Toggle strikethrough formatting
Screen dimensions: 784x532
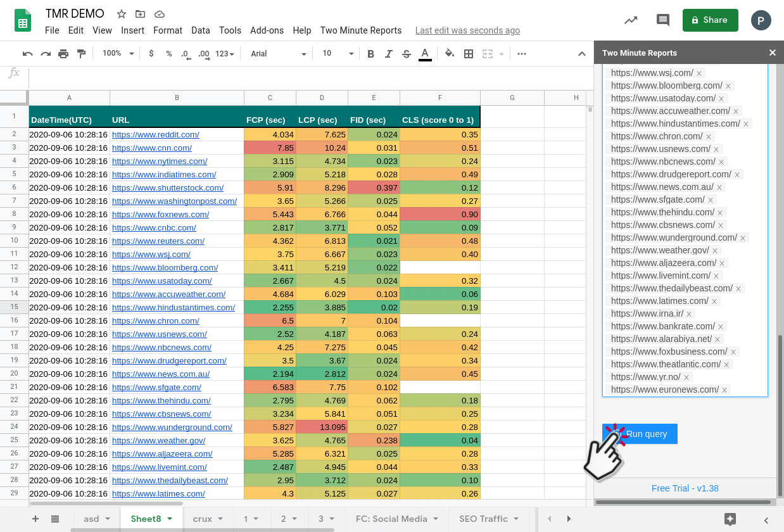[407, 54]
